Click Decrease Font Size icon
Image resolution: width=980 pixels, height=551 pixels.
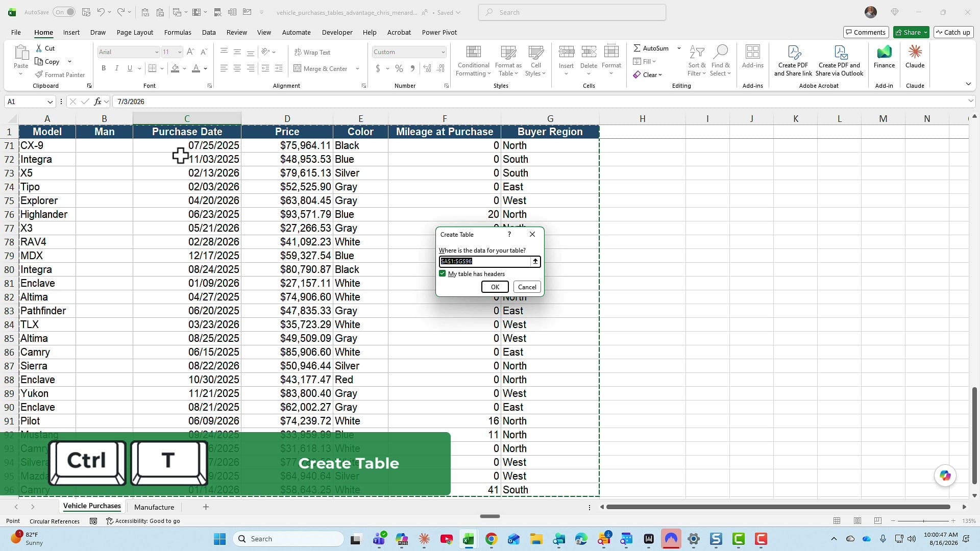coord(204,52)
